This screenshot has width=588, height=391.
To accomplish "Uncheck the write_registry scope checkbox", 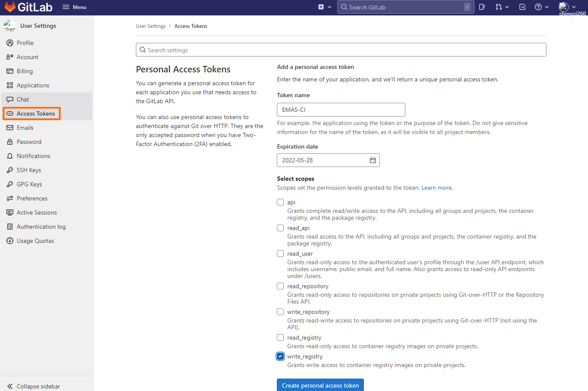I will (x=280, y=356).
